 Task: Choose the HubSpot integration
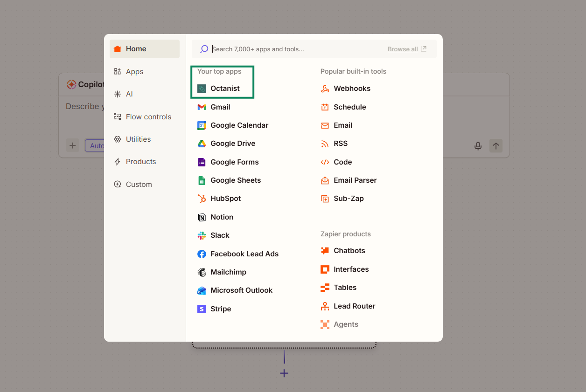(225, 199)
